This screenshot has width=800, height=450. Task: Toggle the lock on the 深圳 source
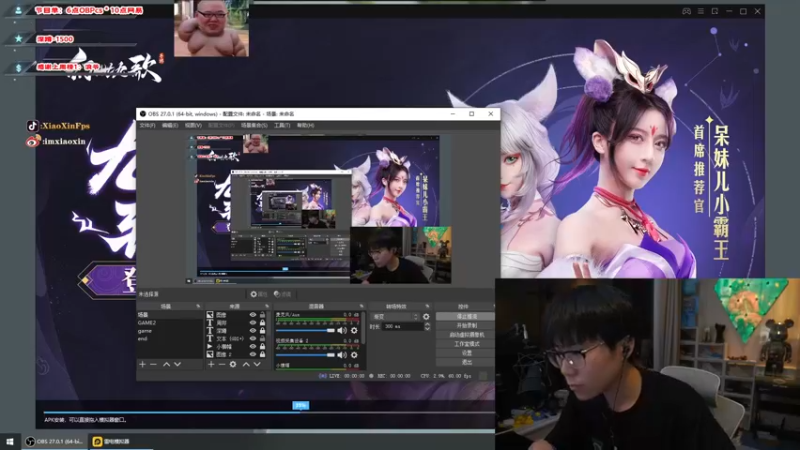[262, 331]
